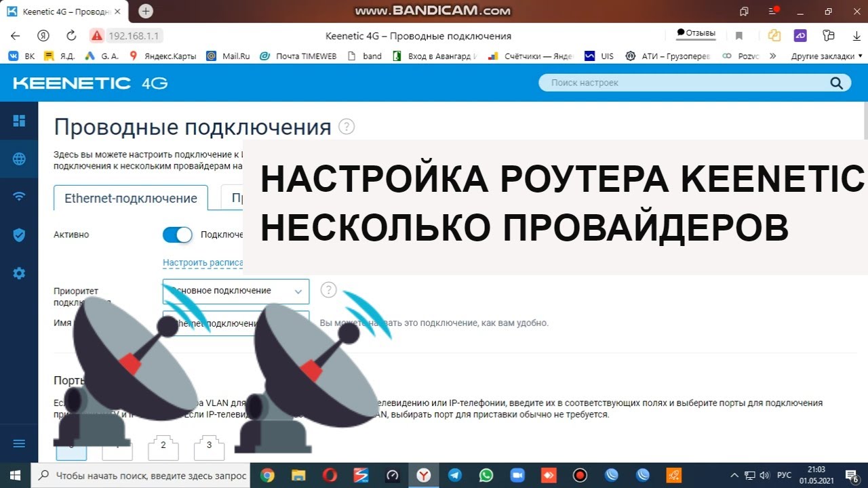Open the Счётчики — Яндекс bookmark
Screen dimensions: 868x488
(x=531, y=56)
